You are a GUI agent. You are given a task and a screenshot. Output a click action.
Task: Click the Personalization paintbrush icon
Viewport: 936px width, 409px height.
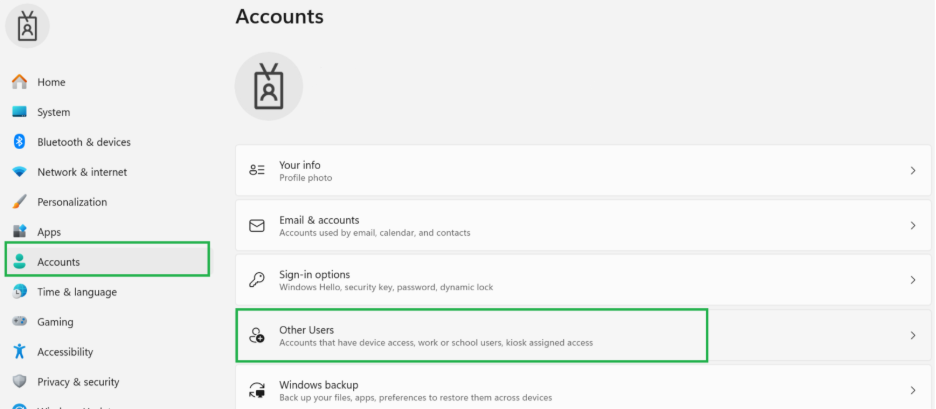point(20,202)
